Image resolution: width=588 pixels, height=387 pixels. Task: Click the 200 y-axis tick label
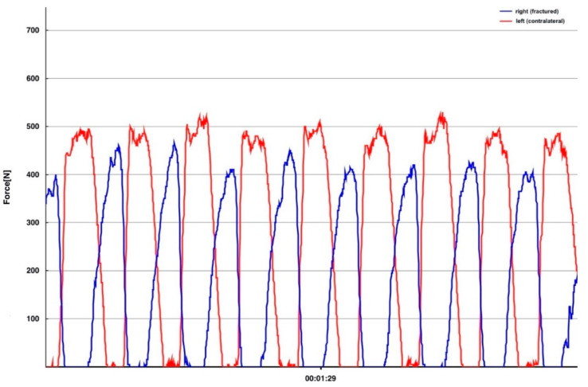point(33,271)
